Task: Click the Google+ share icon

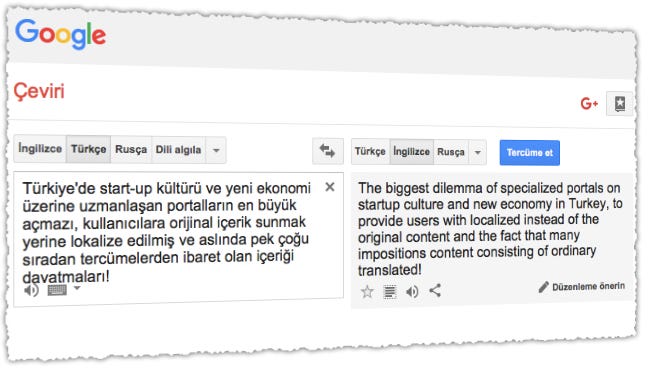Action: 589,103
